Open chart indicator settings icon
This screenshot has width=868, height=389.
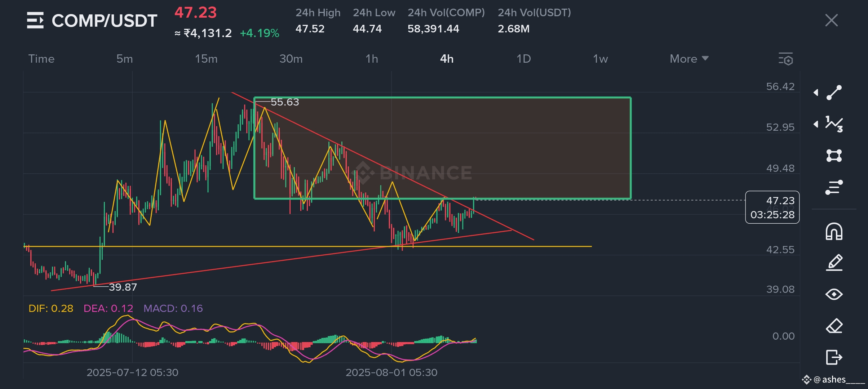pos(786,59)
